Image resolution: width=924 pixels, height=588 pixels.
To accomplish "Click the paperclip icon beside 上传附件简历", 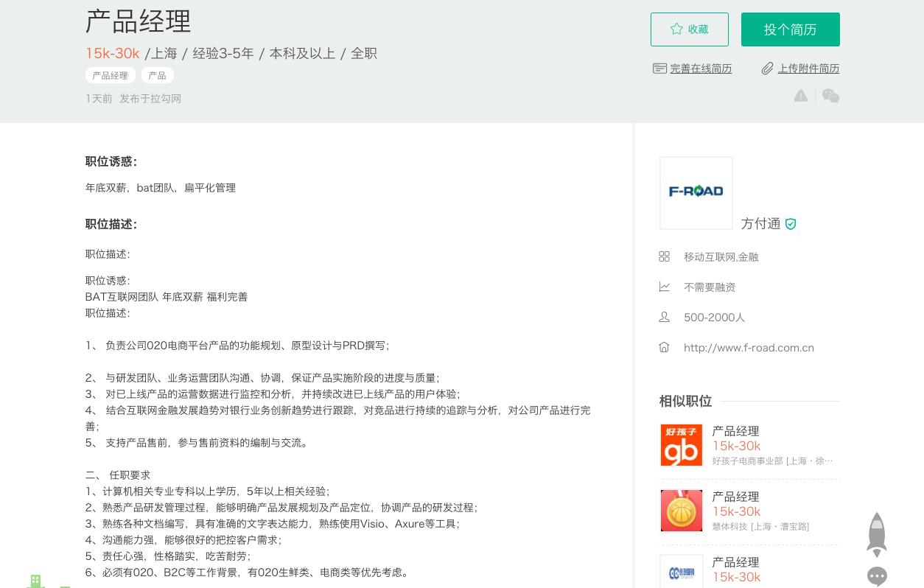I will pyautogui.click(x=768, y=68).
